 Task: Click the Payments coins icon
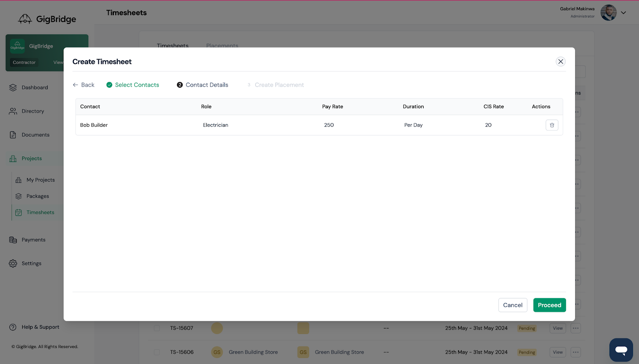(x=13, y=240)
